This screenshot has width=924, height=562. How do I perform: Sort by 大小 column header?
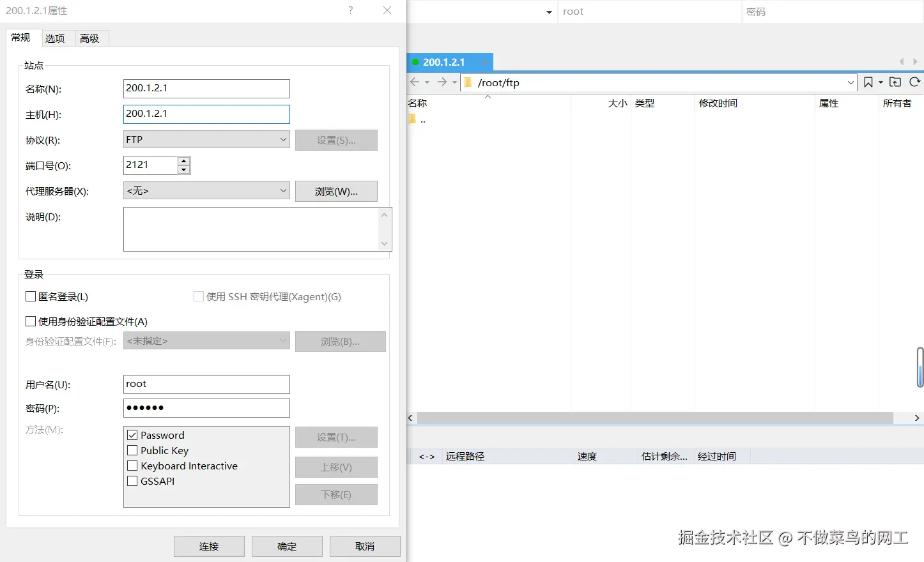pos(601,103)
